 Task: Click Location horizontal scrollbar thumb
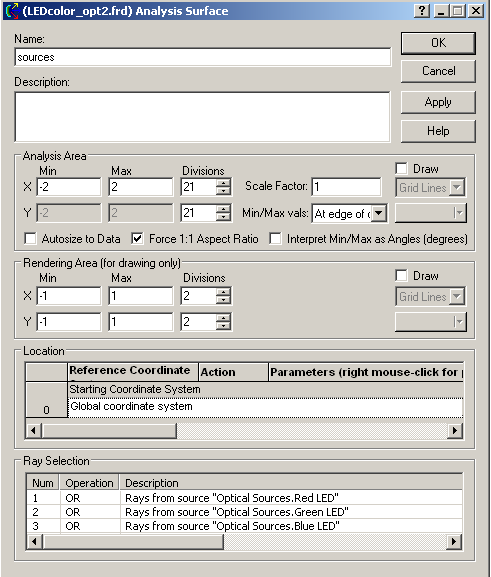tap(109, 431)
